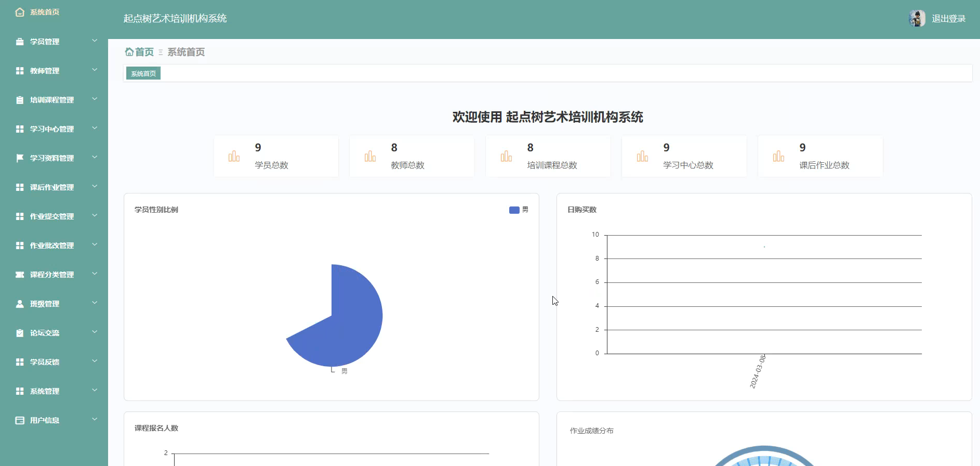Open the 学习资料管理 sidebar menu
Viewport: 980px width, 466px height.
tap(54, 158)
